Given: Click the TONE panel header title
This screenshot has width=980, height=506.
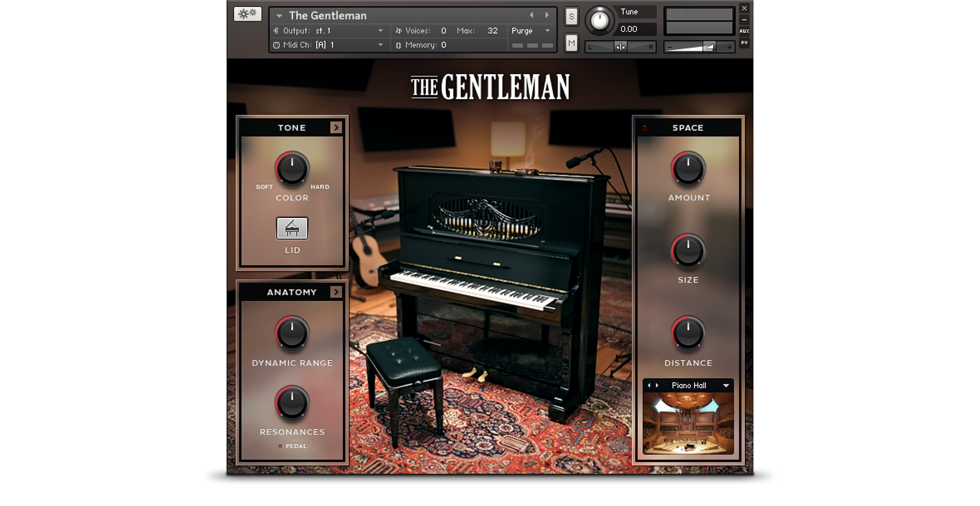Looking at the screenshot, I should (292, 128).
